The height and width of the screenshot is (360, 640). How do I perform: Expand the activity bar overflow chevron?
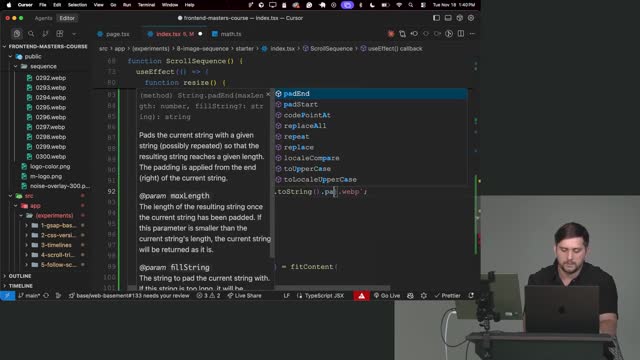point(74,34)
